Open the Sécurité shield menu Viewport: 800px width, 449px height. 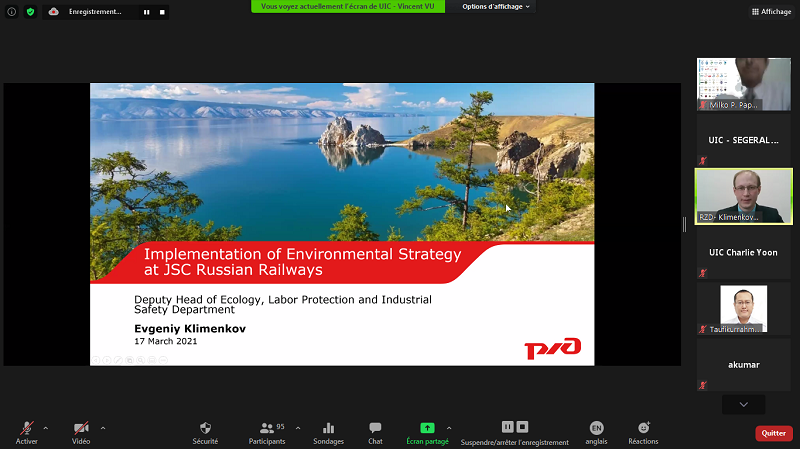[205, 433]
